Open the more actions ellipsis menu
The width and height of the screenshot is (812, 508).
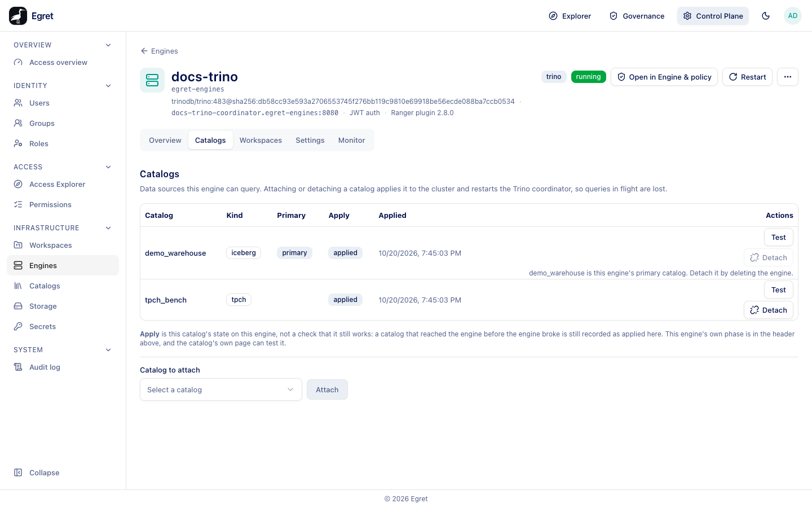tap(788, 77)
